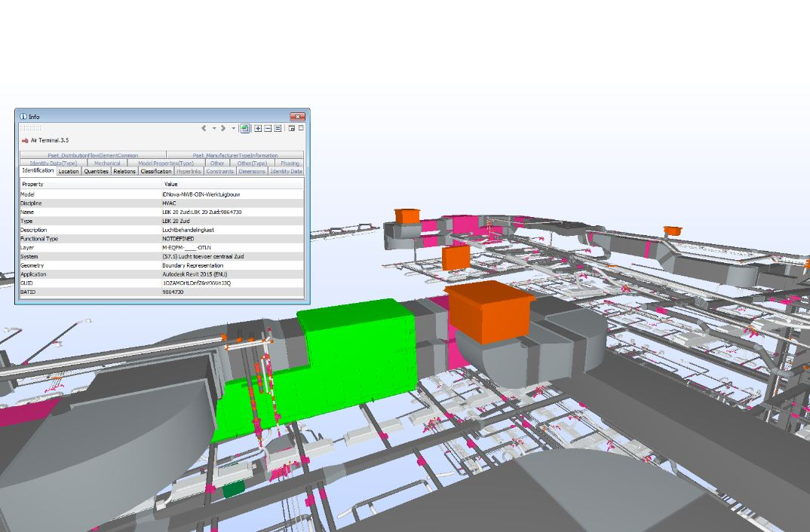This screenshot has width=810, height=532.
Task: Select the large orange box on the duct
Action: [x=488, y=312]
